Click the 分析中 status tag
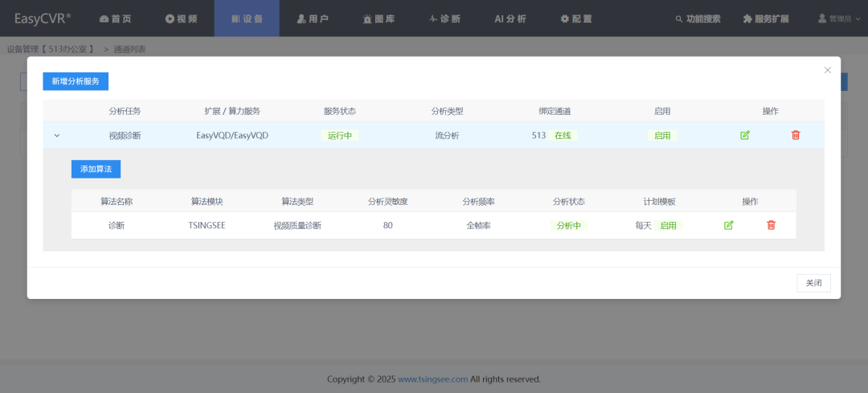 (x=568, y=225)
